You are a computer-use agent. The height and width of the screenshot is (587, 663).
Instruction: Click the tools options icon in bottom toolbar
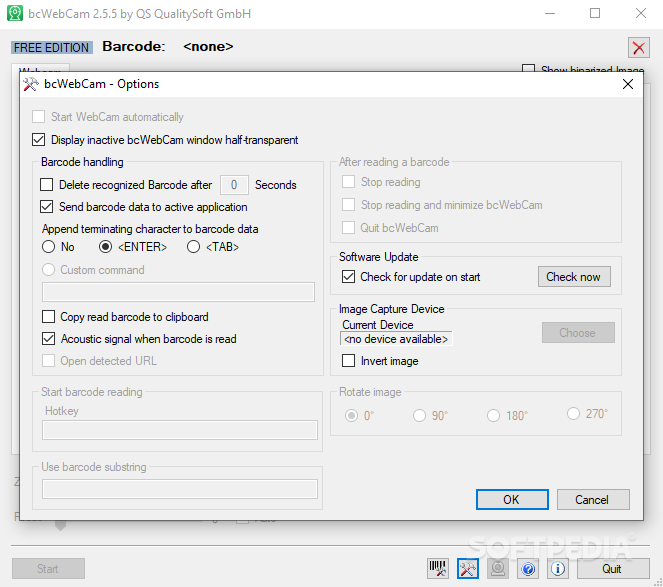click(x=468, y=568)
